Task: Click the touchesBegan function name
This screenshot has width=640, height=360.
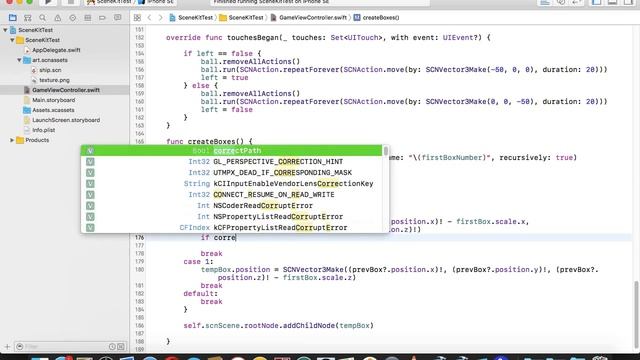Action: tap(253, 38)
